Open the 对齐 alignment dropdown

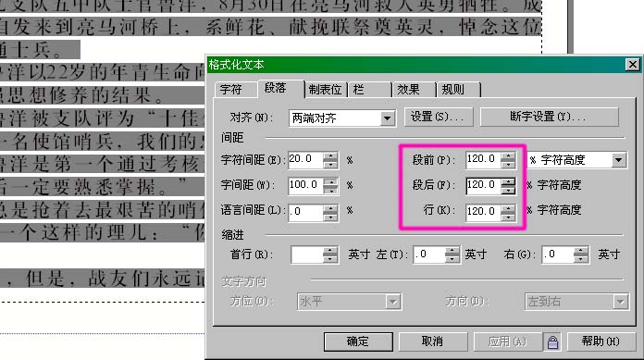tap(387, 118)
